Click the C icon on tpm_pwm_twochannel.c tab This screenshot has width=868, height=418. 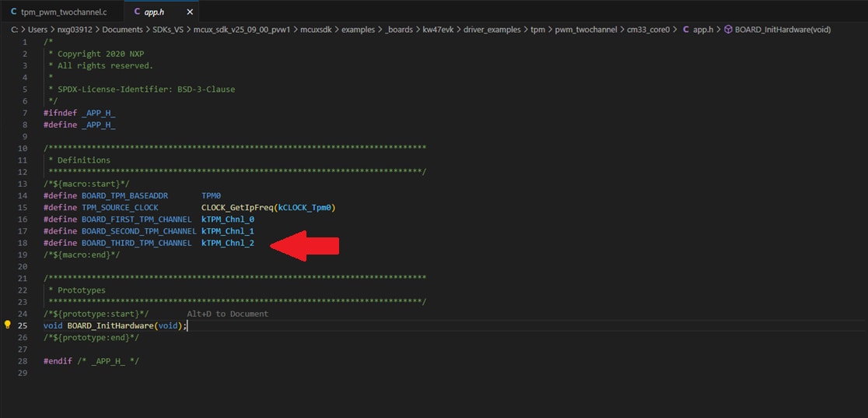[14, 12]
